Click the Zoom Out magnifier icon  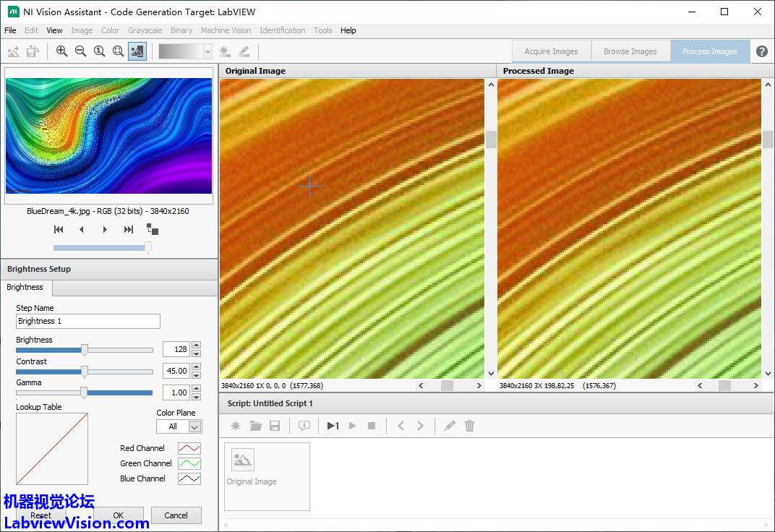80,51
